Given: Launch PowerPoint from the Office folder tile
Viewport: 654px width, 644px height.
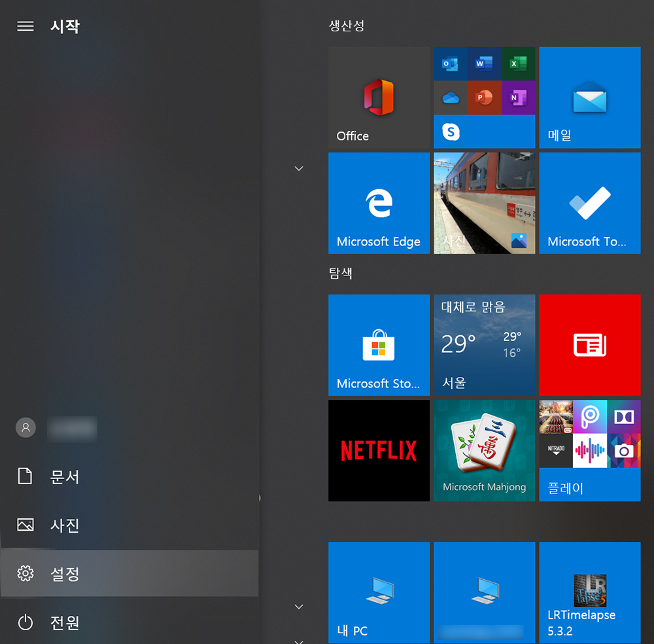Looking at the screenshot, I should click(484, 98).
